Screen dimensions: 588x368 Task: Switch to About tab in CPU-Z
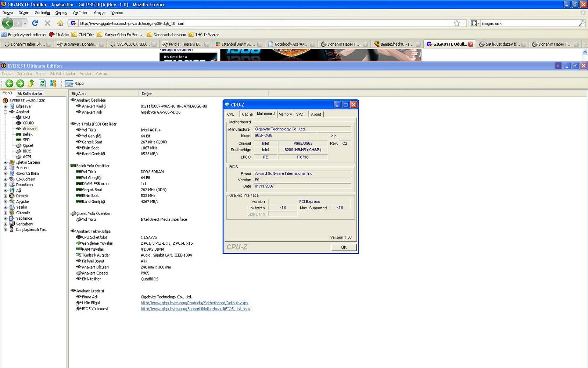pyautogui.click(x=316, y=114)
